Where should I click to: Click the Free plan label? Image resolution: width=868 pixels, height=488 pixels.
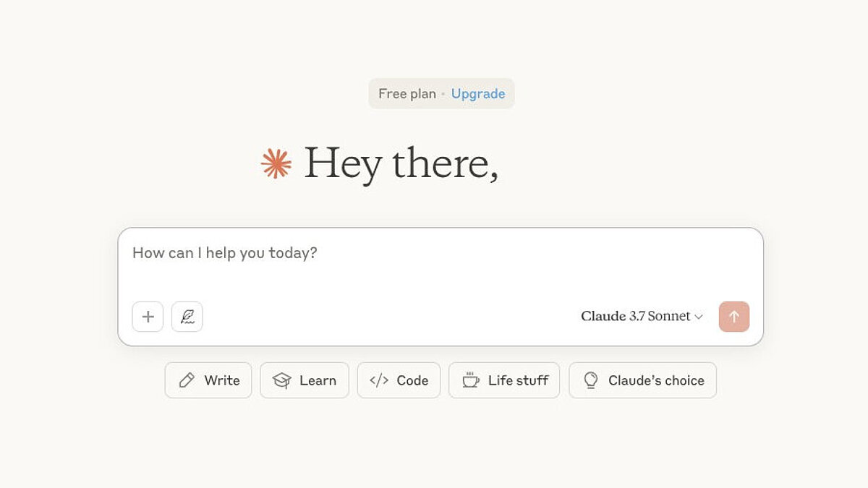tap(407, 94)
